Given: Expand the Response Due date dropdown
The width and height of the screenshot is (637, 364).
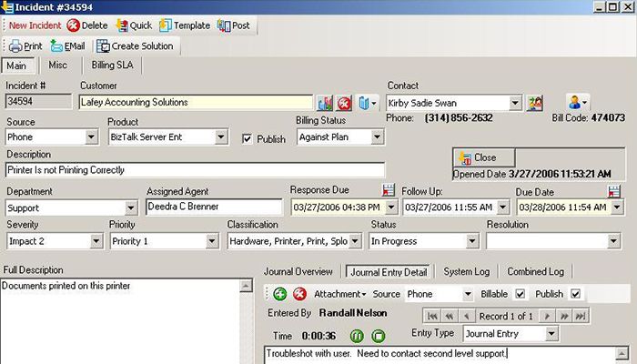Looking at the screenshot, I should coord(391,207).
